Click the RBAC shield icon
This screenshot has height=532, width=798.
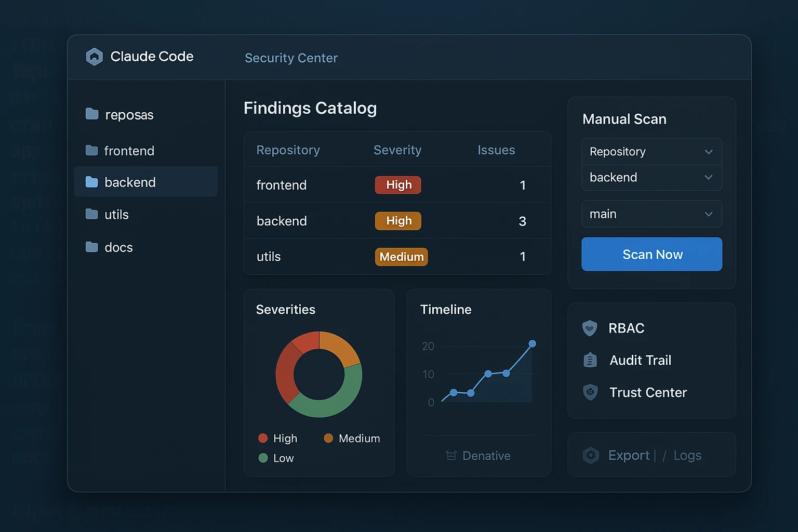[x=590, y=328]
